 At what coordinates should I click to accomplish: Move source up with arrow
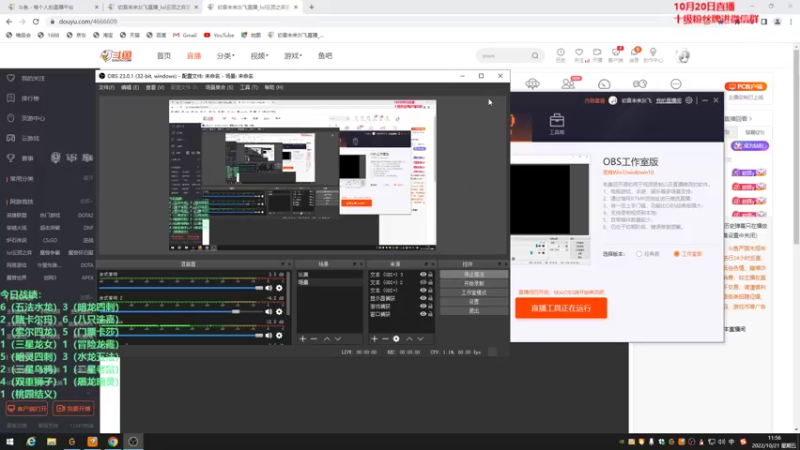[x=409, y=339]
